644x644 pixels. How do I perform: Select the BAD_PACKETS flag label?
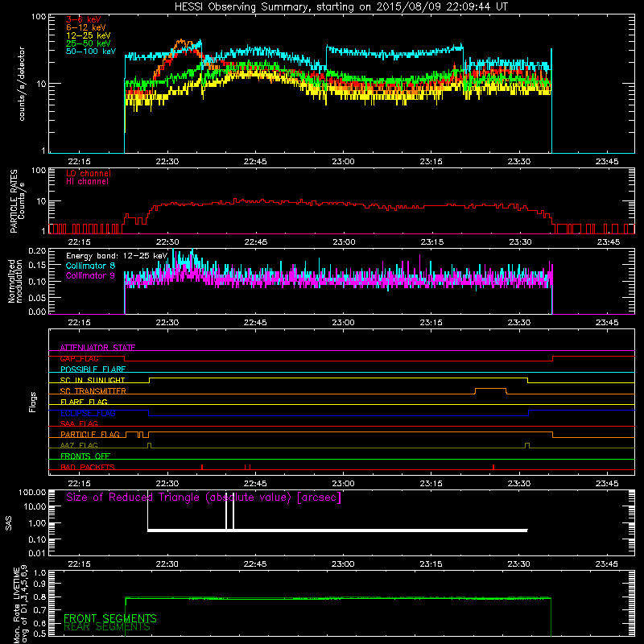[88, 468]
